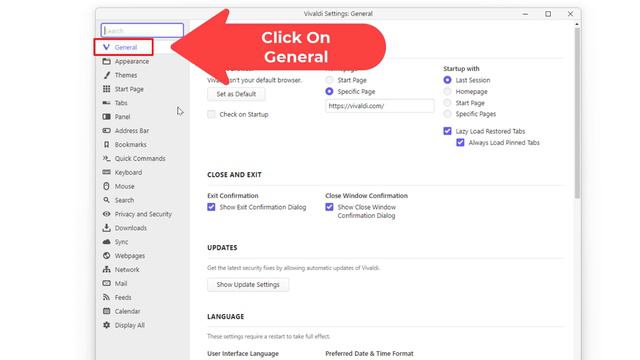
Task: Click the Panel sidebar icon
Action: pyautogui.click(x=107, y=117)
